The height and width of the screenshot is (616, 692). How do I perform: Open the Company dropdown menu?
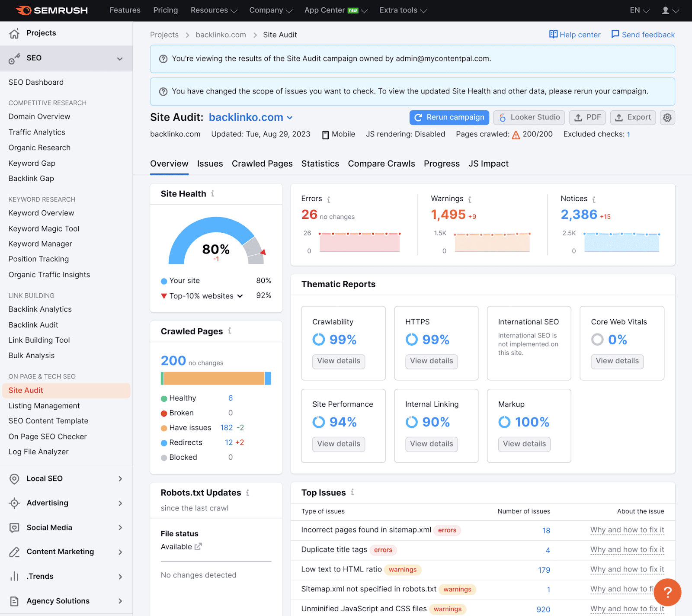[271, 10]
